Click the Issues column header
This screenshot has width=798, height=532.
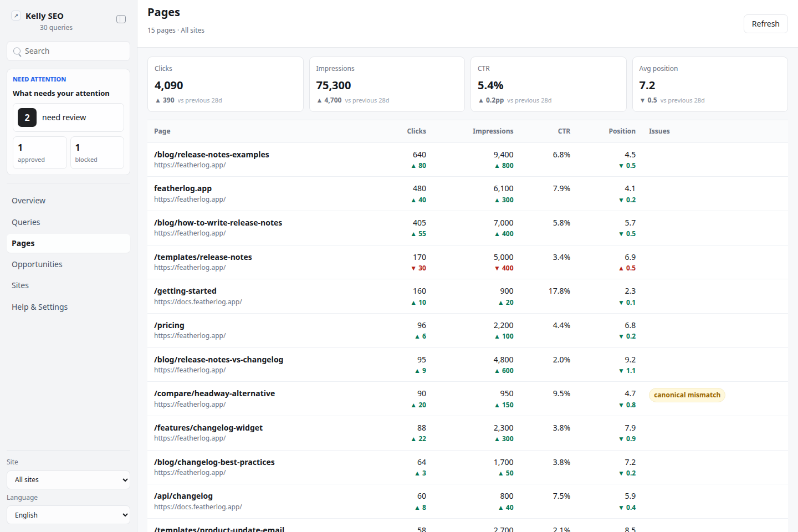point(659,131)
